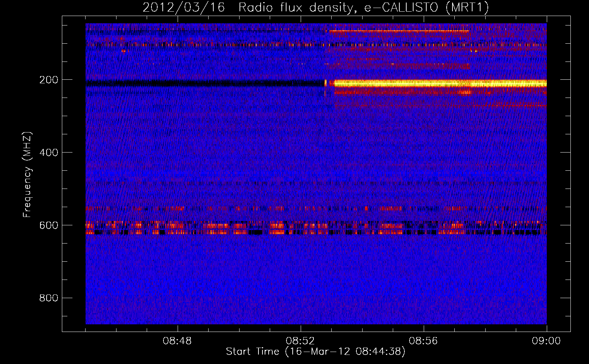The height and width of the screenshot is (364, 589).
Task: Click the black band left of the yellow burst
Action: click(205, 83)
